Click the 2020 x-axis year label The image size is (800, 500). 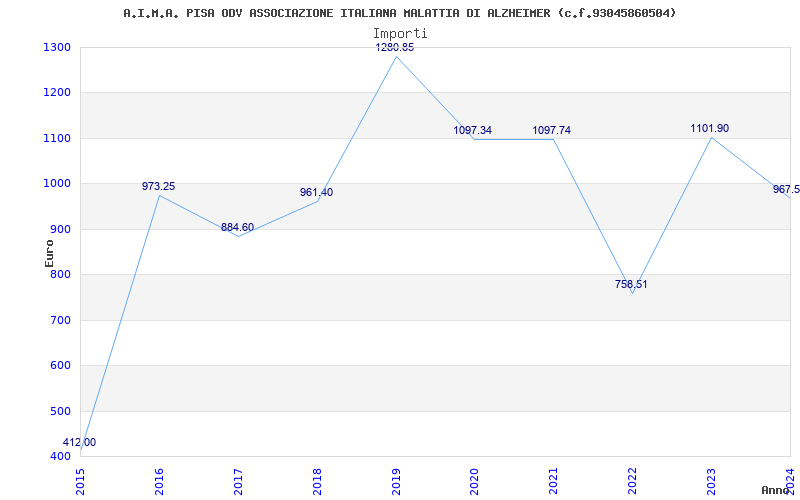pos(474,481)
